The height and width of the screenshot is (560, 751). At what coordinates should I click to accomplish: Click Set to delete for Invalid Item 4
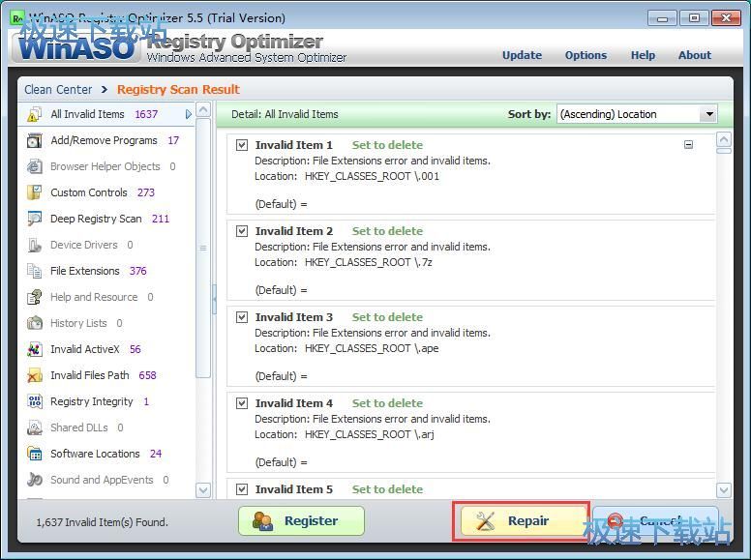387,403
